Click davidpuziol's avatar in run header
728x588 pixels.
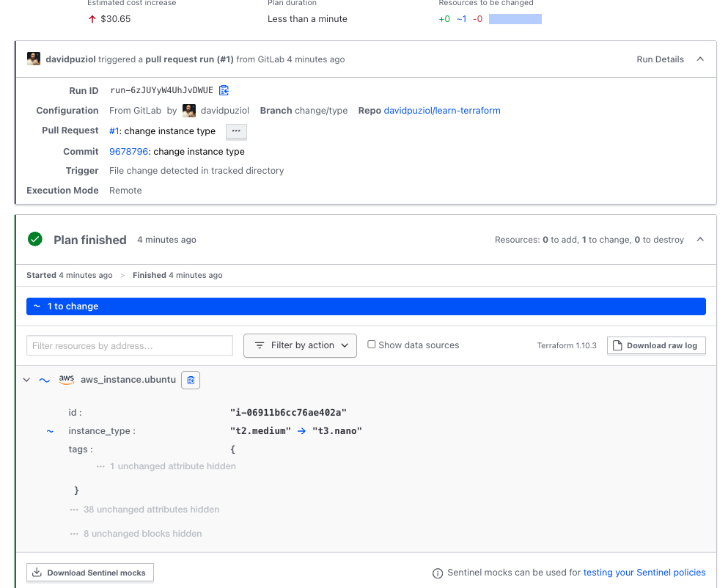pos(34,59)
